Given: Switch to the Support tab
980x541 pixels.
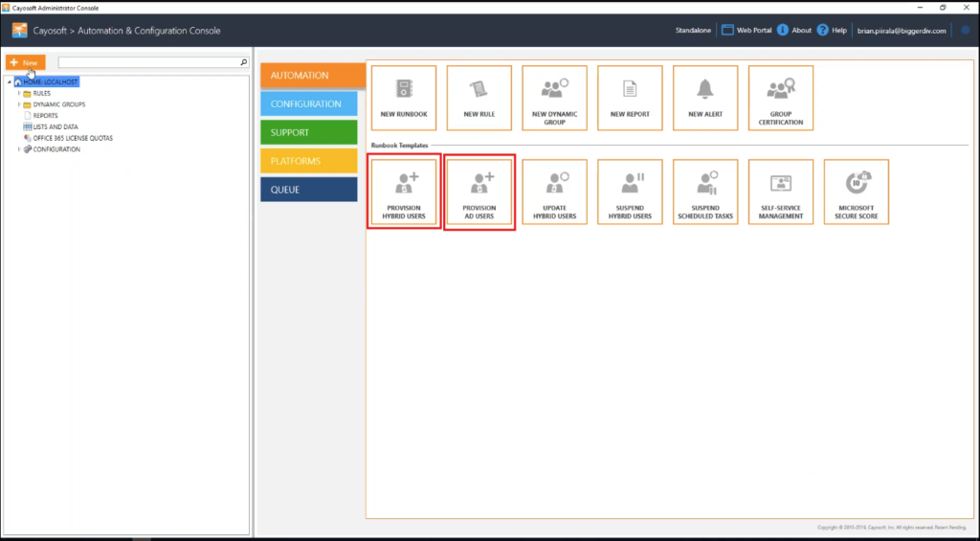Looking at the screenshot, I should click(x=309, y=132).
